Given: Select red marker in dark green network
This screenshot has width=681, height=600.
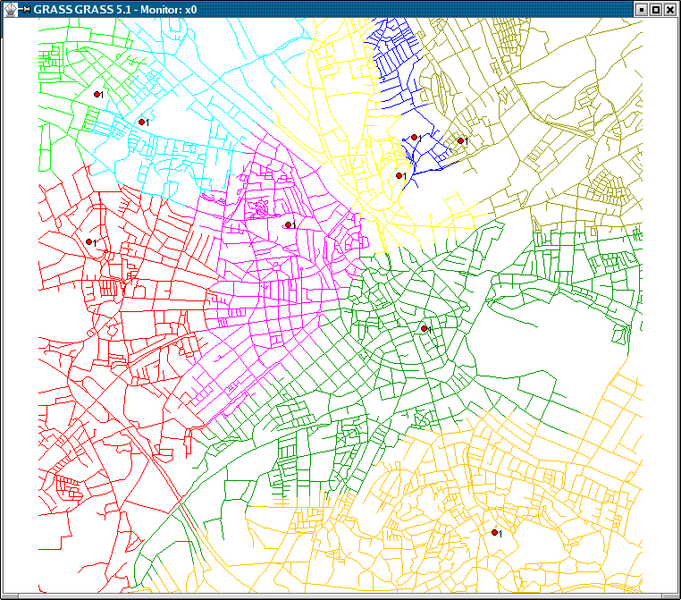Looking at the screenshot, I should point(423,328).
